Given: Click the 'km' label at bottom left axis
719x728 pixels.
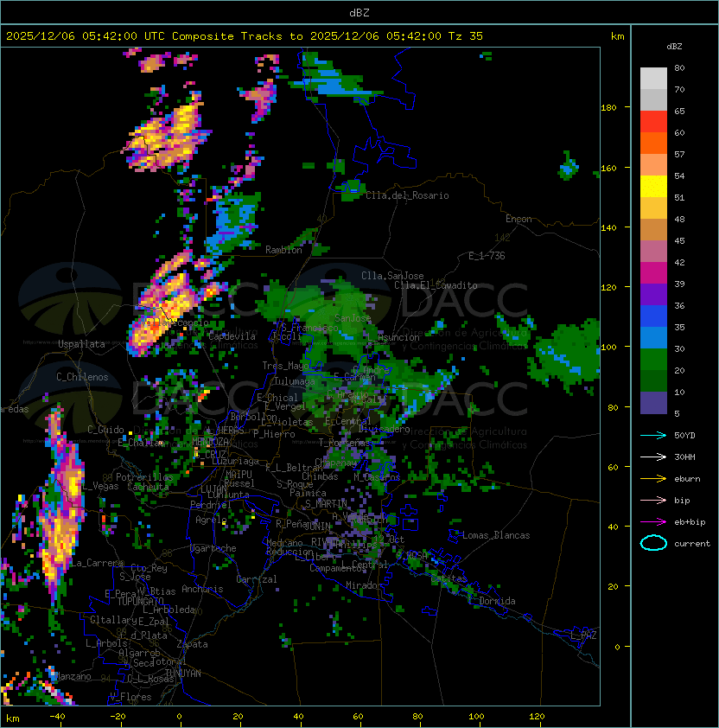Looking at the screenshot, I should click(x=13, y=718).
